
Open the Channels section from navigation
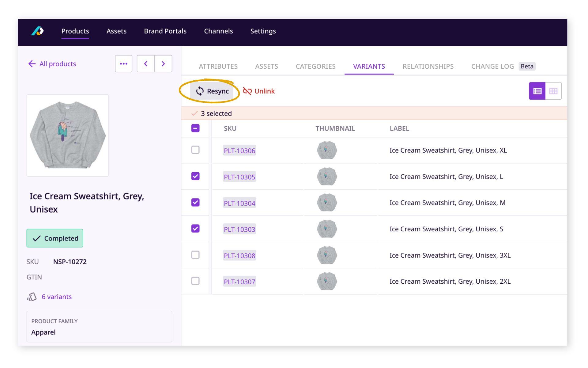click(x=218, y=31)
